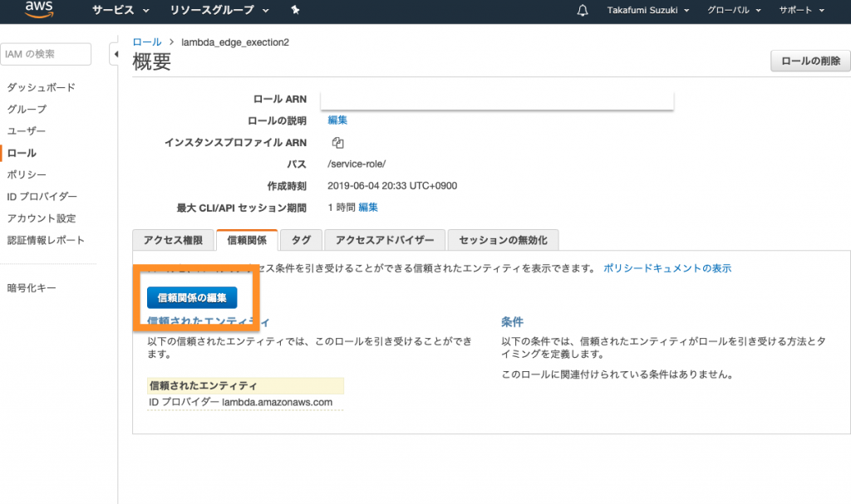This screenshot has height=504, width=851.
Task: Select ポリシー in the sidebar
Action: pos(27,174)
